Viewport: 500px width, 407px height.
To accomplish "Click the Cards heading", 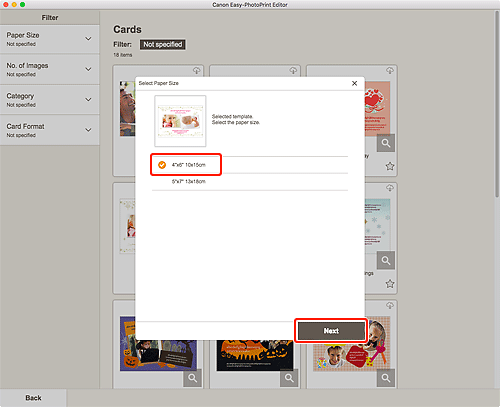I will pyautogui.click(x=127, y=29).
